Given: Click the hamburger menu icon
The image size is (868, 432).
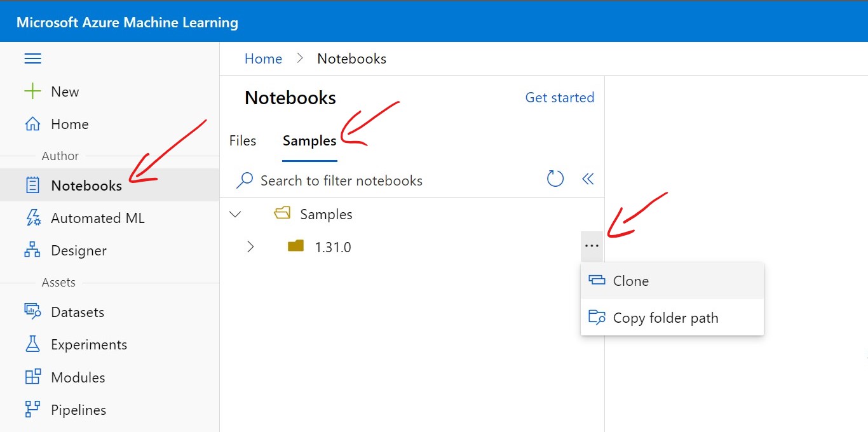Looking at the screenshot, I should 32,59.
